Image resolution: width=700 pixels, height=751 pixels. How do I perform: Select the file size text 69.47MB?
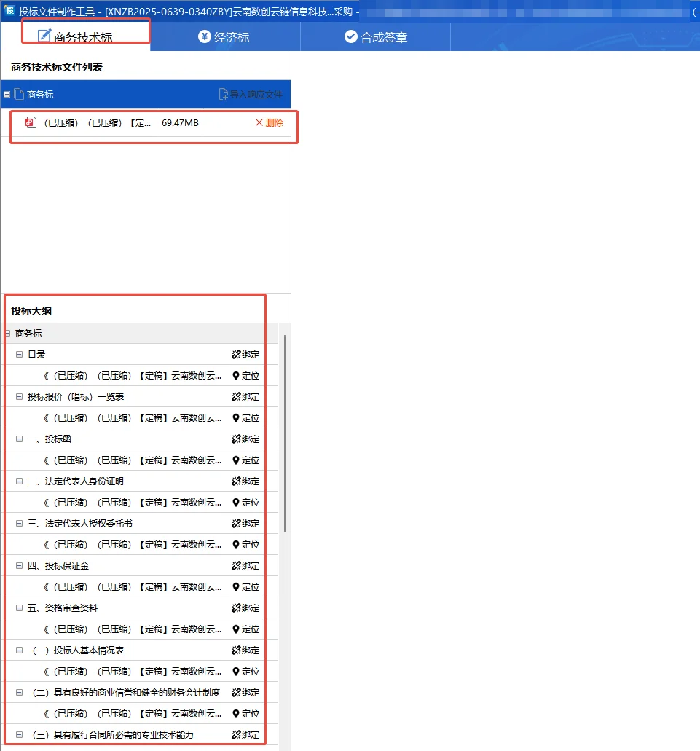coord(180,122)
